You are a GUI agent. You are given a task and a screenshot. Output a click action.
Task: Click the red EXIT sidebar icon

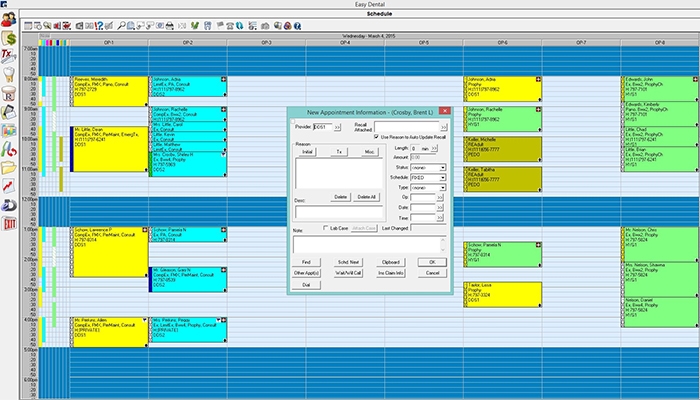[x=9, y=224]
